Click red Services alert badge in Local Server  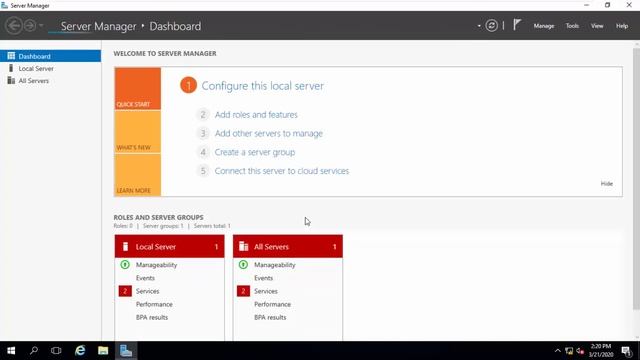point(125,291)
